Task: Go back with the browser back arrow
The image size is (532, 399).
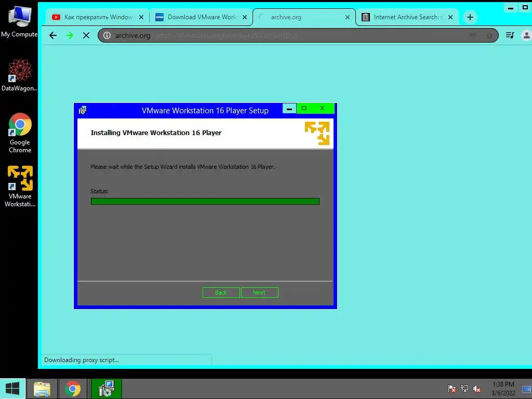Action: [x=53, y=35]
